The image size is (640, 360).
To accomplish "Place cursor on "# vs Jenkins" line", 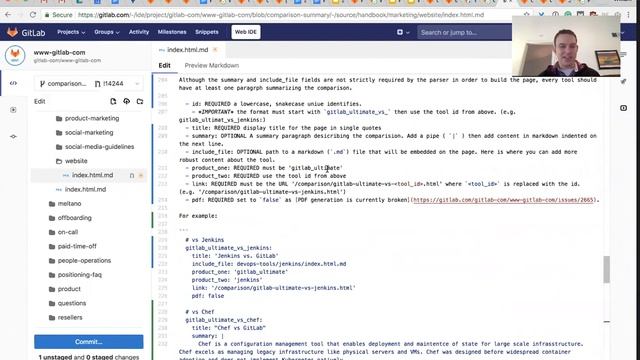I will (x=204, y=240).
